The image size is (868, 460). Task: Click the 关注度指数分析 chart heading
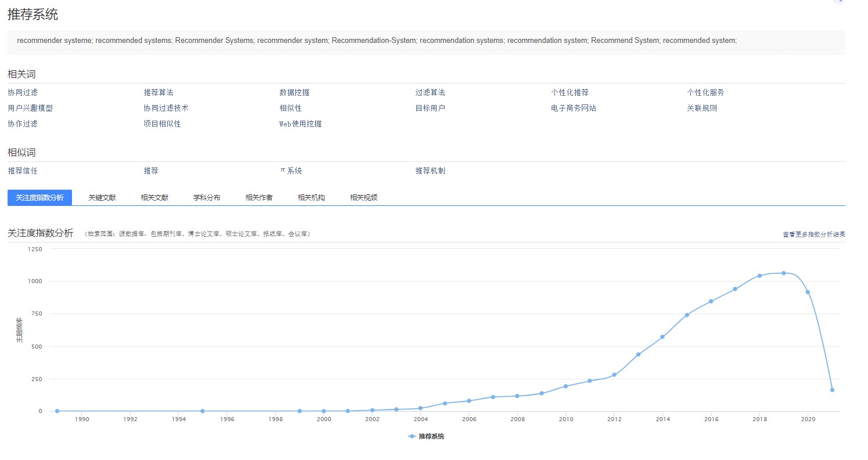point(40,233)
